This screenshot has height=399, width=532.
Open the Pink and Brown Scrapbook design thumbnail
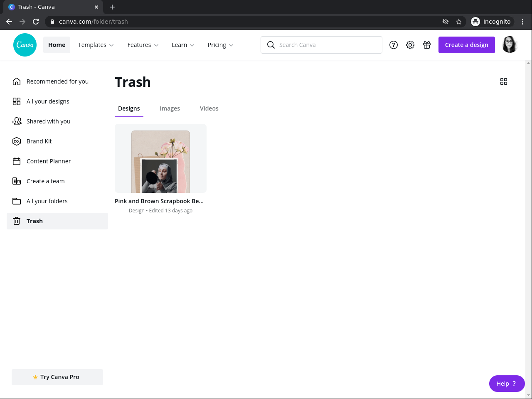click(x=160, y=158)
